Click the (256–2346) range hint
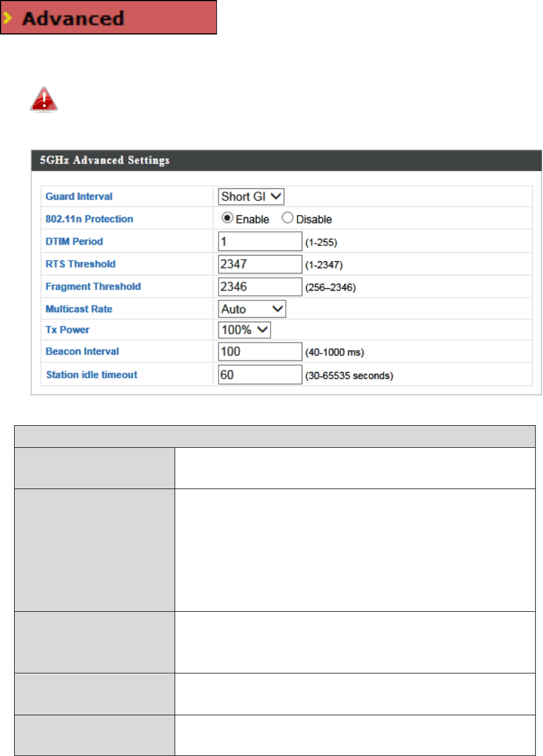Viewport: 543px width, 756px height. [x=331, y=288]
